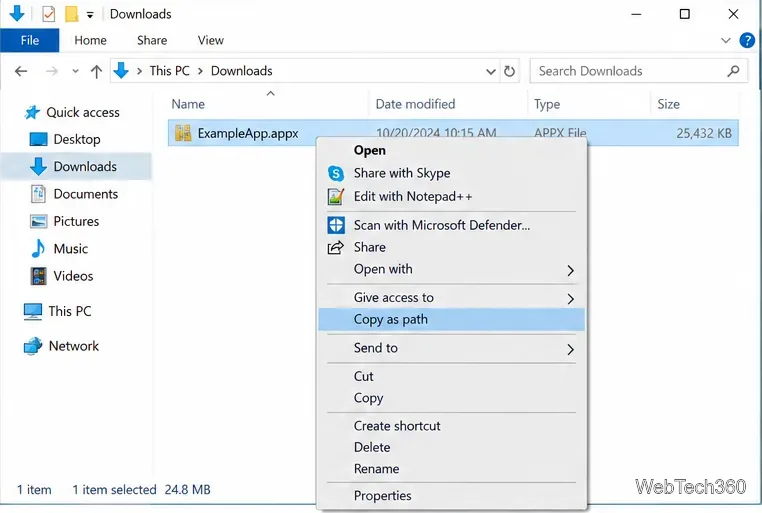
Task: Choose Rename in context menu
Action: (x=451, y=469)
